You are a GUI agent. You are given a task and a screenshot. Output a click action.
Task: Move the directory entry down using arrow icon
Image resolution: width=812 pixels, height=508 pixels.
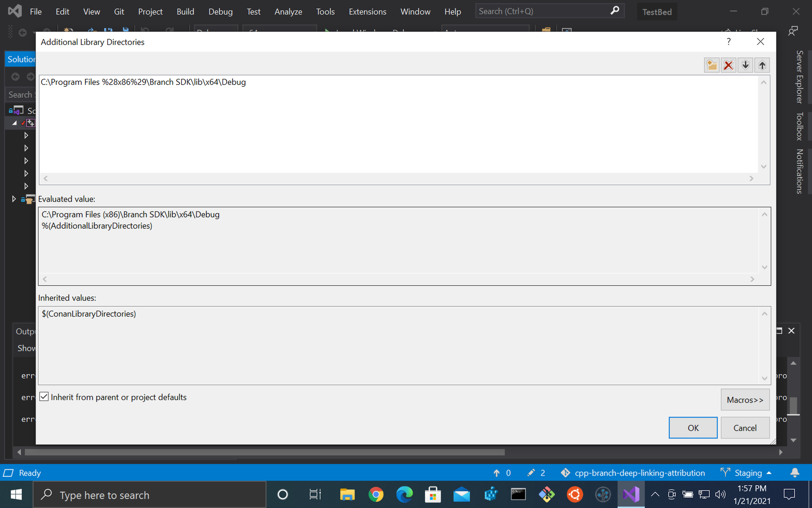pyautogui.click(x=745, y=65)
